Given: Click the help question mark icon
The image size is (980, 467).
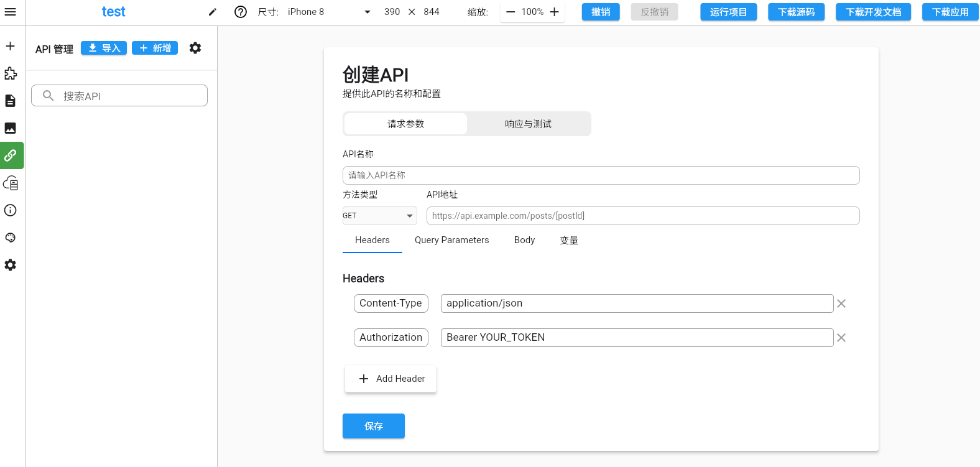Looking at the screenshot, I should click(241, 12).
